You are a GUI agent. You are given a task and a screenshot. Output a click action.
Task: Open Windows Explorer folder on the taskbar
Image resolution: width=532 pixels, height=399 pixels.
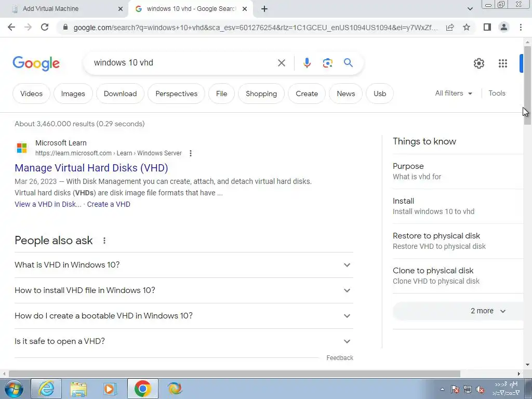pos(78,389)
